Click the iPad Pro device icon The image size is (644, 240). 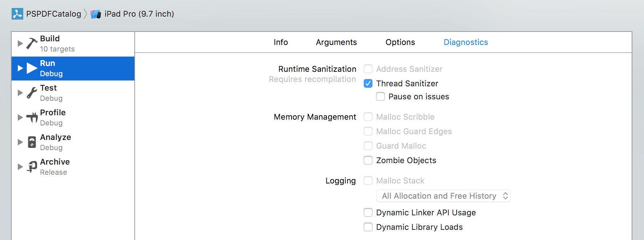click(95, 13)
